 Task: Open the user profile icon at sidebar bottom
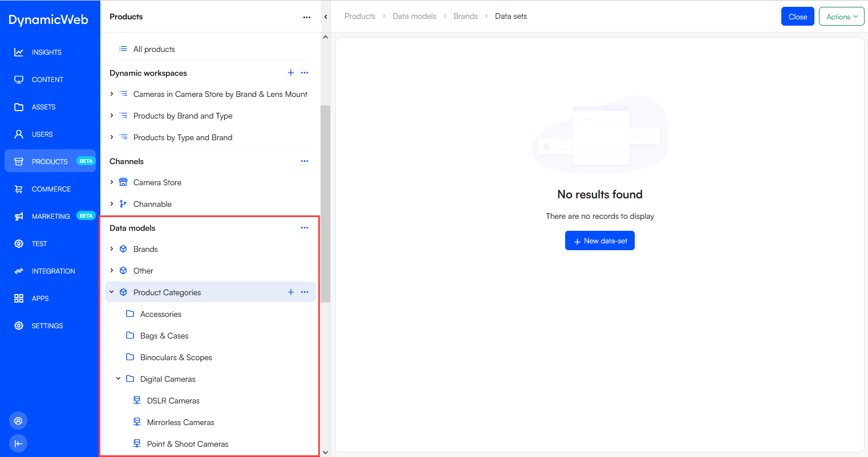(x=18, y=421)
